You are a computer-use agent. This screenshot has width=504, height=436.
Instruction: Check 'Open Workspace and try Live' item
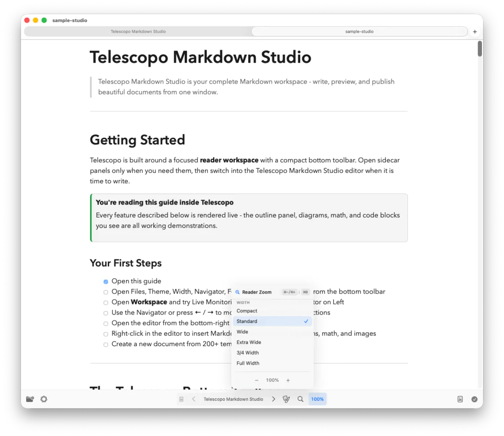click(106, 303)
